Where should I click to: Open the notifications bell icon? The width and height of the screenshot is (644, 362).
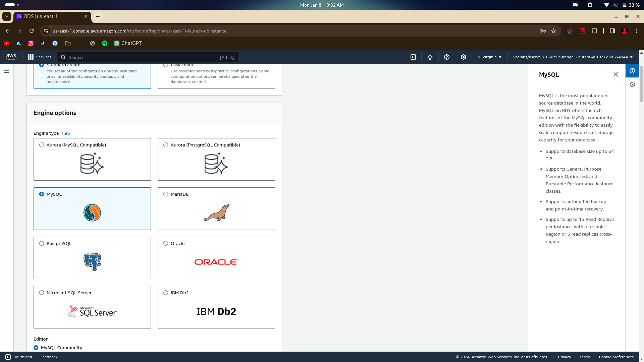430,57
